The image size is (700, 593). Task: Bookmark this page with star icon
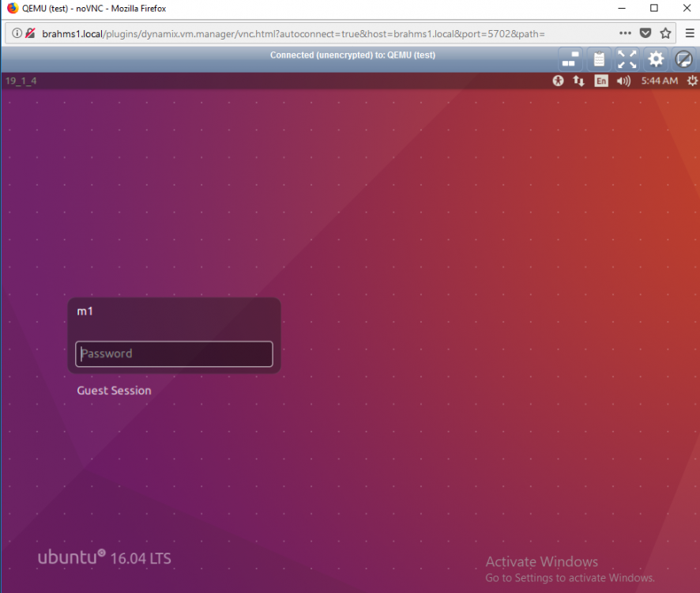(665, 33)
